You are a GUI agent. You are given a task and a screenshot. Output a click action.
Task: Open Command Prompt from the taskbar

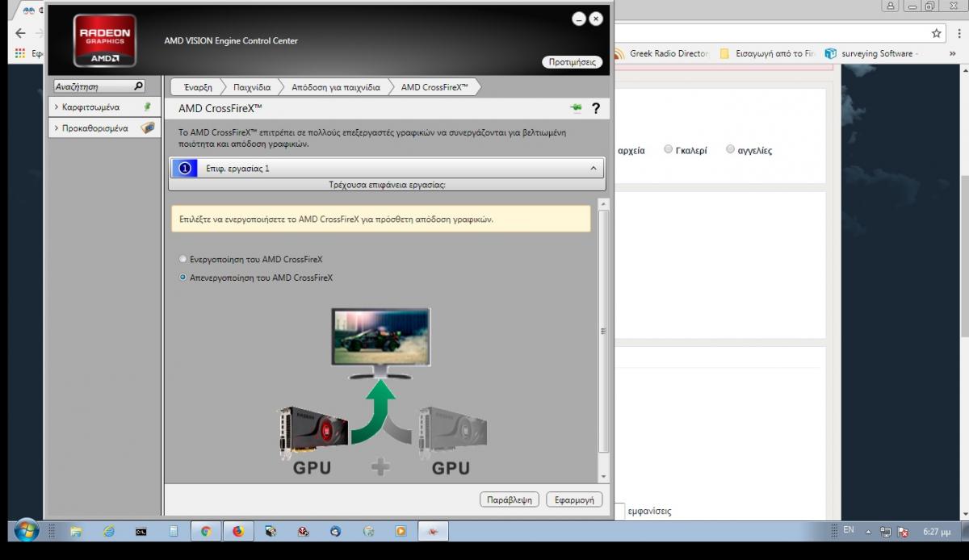pos(141,532)
